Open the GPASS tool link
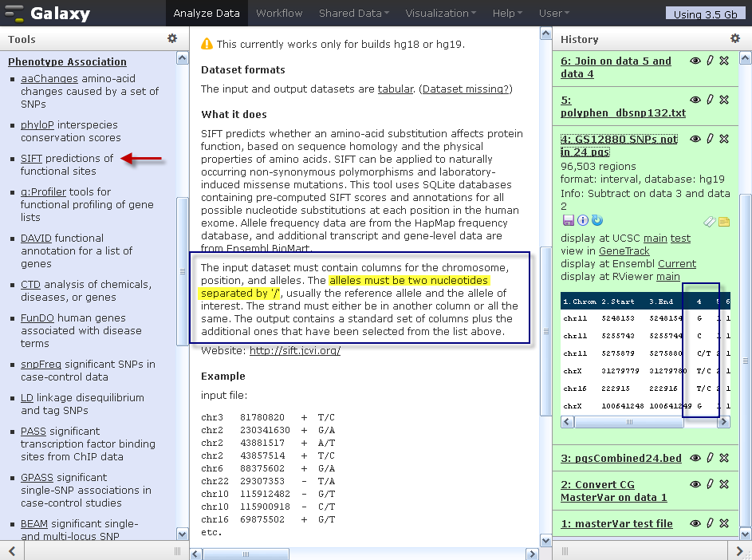The image size is (752, 560). pos(37,478)
